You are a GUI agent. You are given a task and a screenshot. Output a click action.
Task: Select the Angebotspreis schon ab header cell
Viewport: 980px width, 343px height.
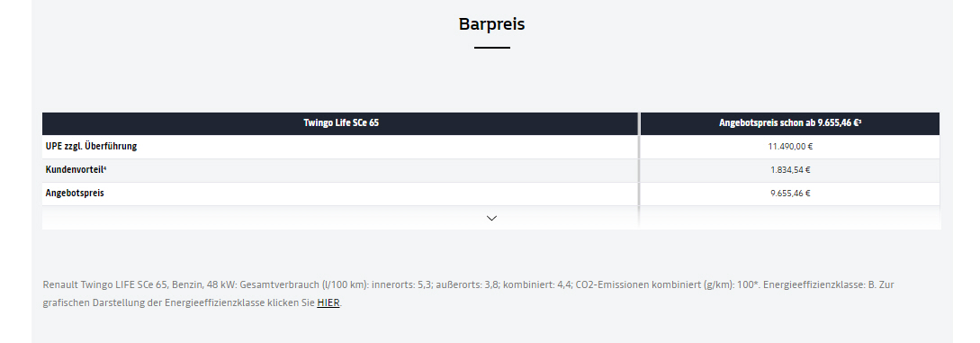(790, 123)
